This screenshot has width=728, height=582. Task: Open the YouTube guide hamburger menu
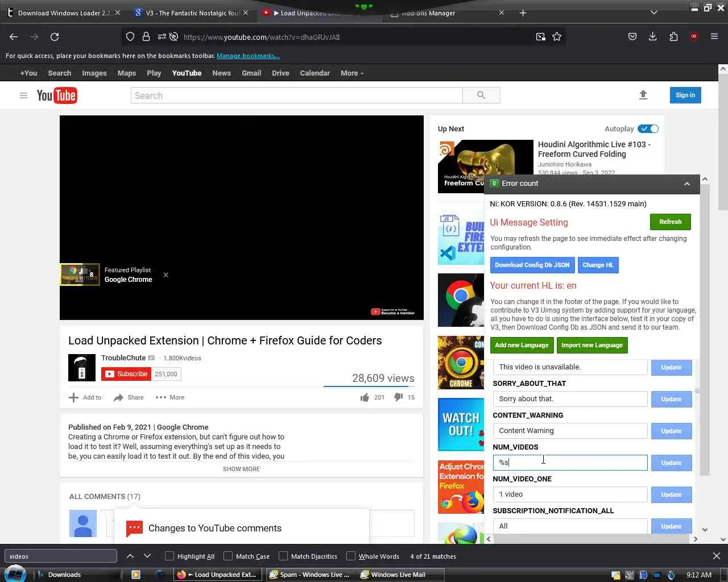[23, 95]
